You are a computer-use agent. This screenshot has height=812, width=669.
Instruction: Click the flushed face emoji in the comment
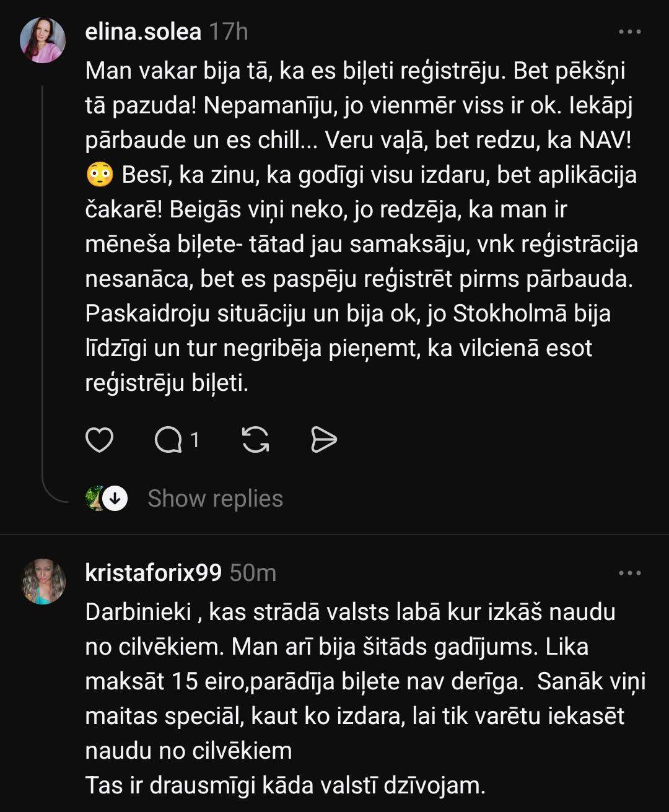[99, 175]
